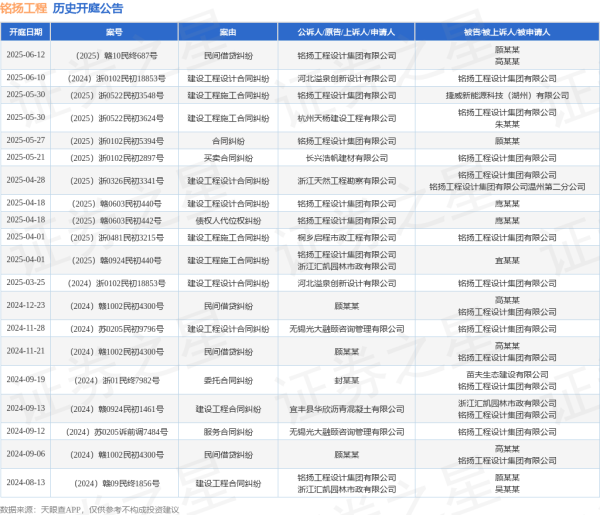Select case number (2025)浙0326民初3341号
The width and height of the screenshot is (600, 515).
[117, 181]
